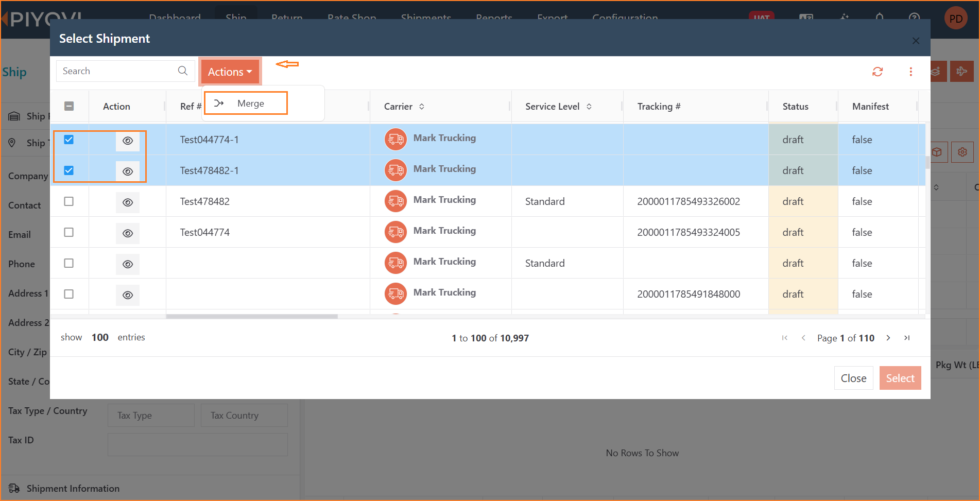This screenshot has height=501, width=980.
Task: Click the Tracking # column header
Action: click(659, 107)
